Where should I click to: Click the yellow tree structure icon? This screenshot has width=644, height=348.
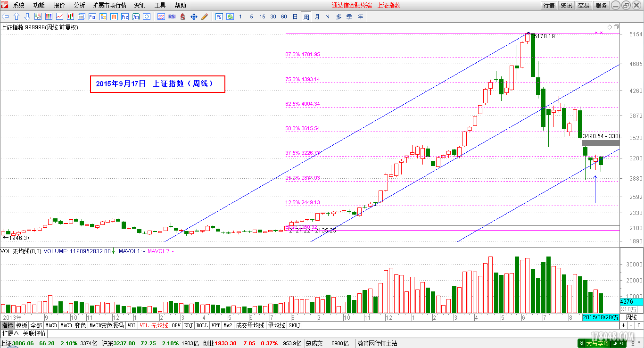[x=103, y=17]
